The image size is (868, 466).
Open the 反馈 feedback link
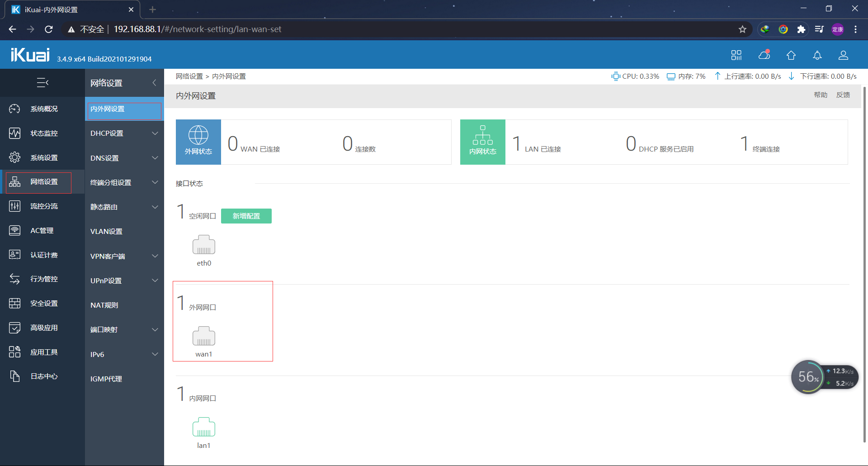tap(843, 95)
